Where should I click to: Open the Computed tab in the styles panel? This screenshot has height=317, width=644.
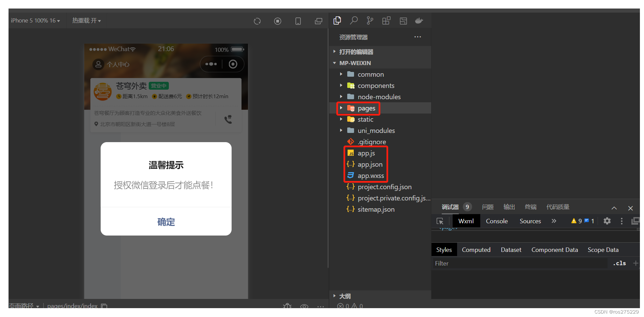pyautogui.click(x=476, y=250)
